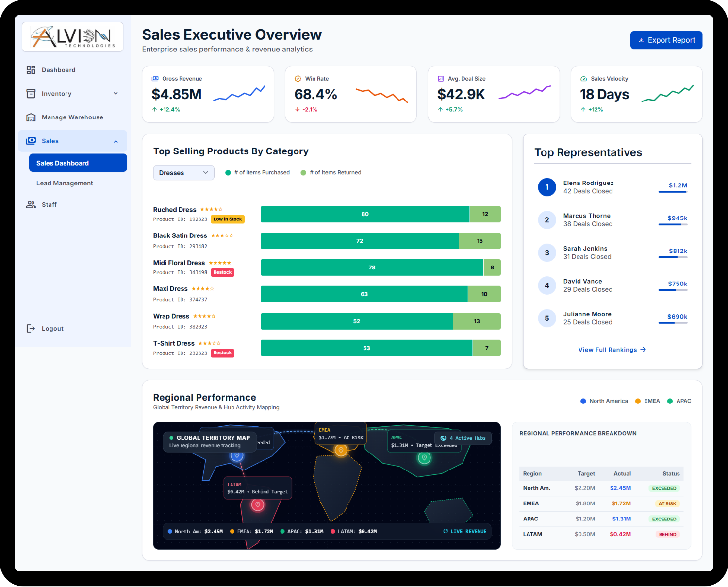Click the LATAM map pin marker

(x=258, y=505)
